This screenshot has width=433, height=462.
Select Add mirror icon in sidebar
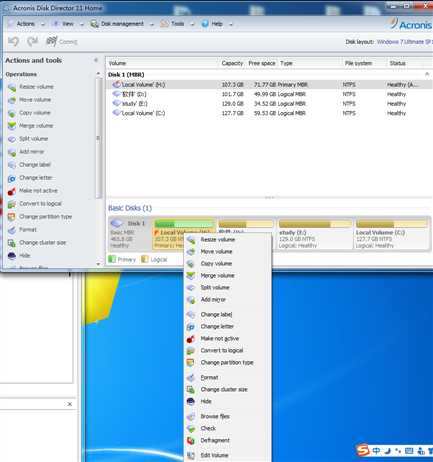pyautogui.click(x=12, y=152)
